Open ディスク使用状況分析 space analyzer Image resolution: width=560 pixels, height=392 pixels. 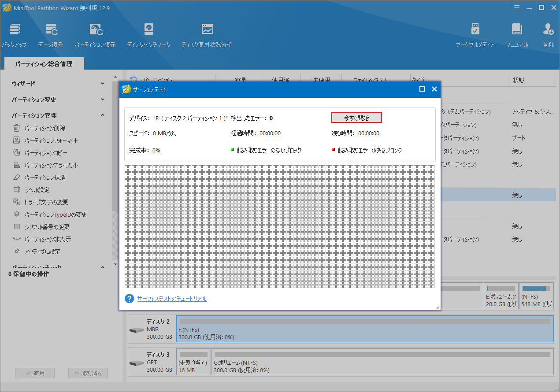207,35
